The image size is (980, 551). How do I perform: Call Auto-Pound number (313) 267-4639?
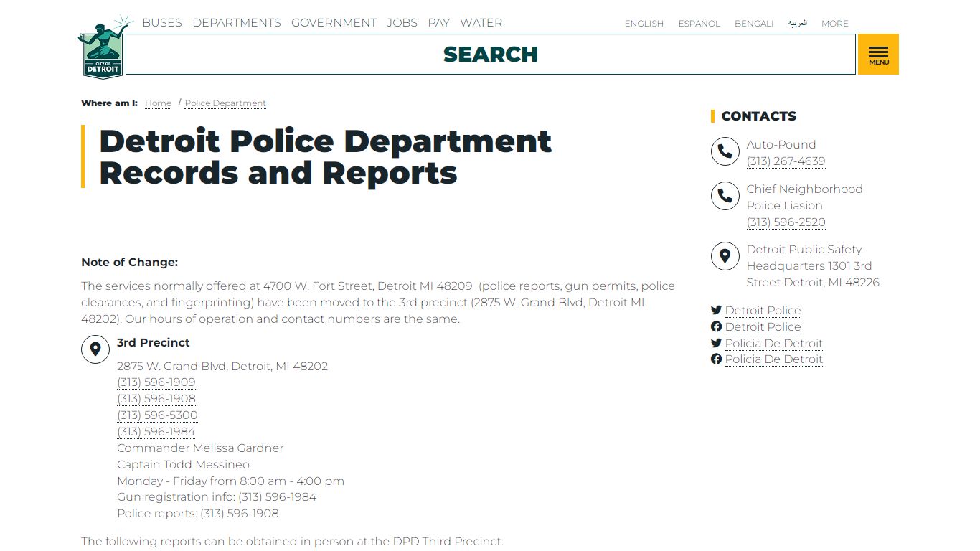(786, 161)
